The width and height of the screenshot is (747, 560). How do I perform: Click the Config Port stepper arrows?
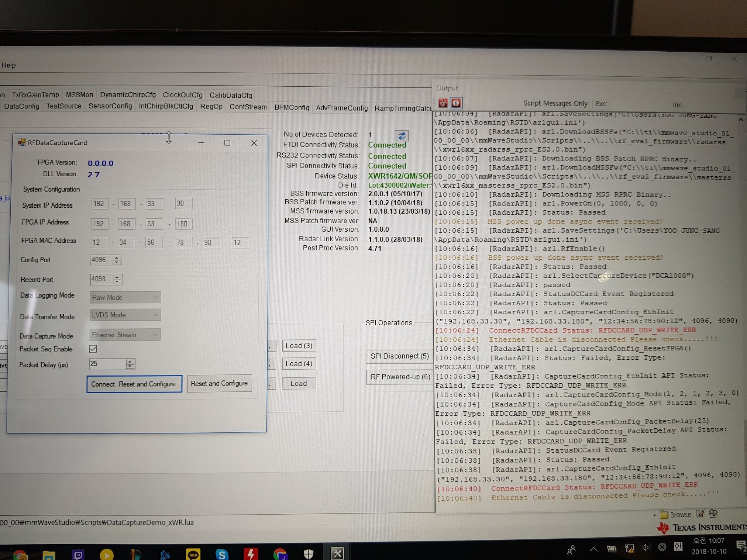117,260
